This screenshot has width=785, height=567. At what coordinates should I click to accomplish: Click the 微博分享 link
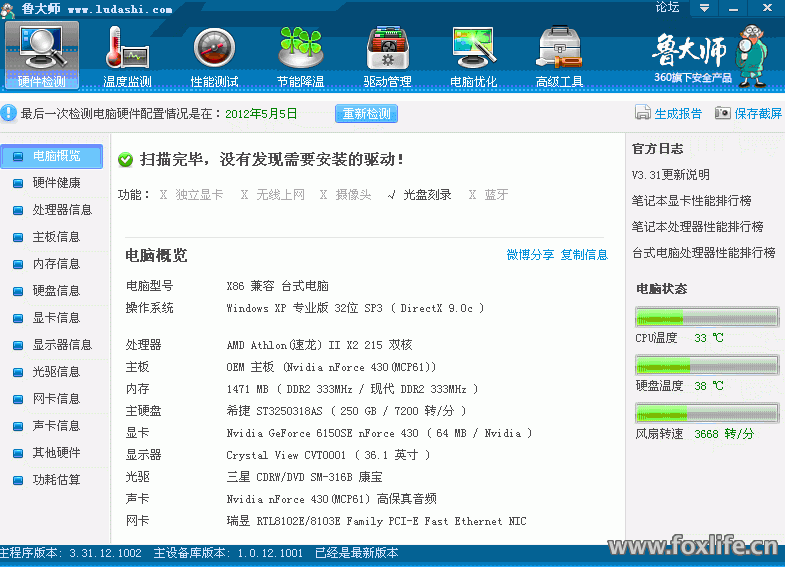pyautogui.click(x=530, y=255)
